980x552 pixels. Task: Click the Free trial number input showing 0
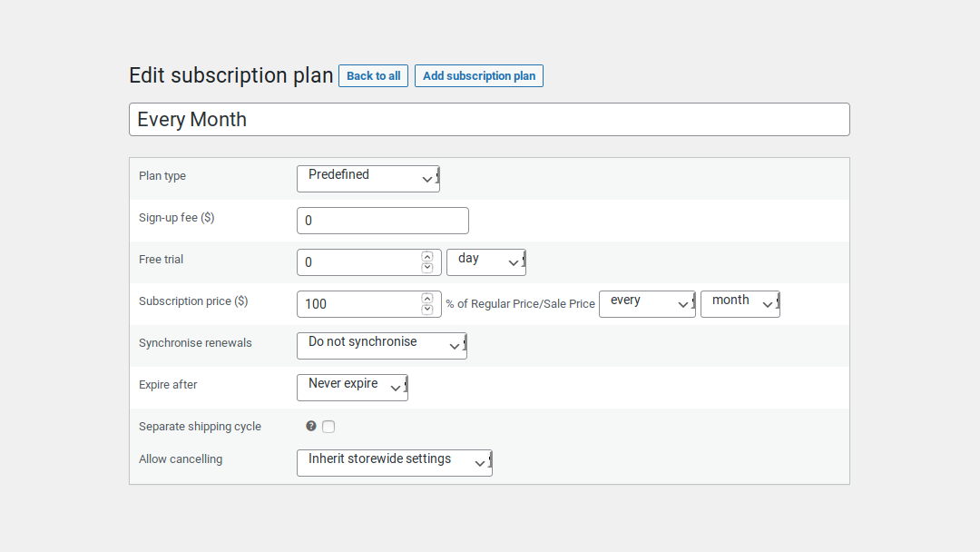[x=358, y=261]
